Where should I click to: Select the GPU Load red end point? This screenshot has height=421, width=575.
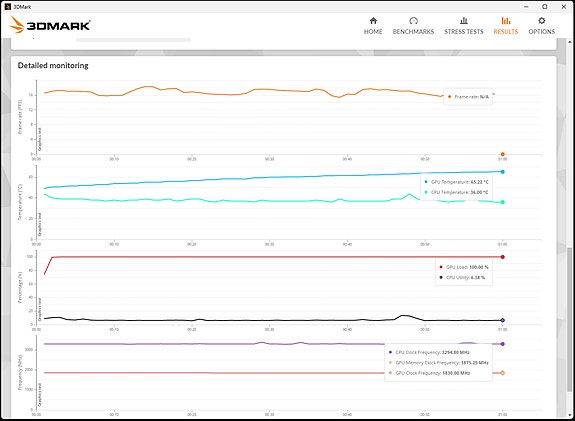[502, 257]
